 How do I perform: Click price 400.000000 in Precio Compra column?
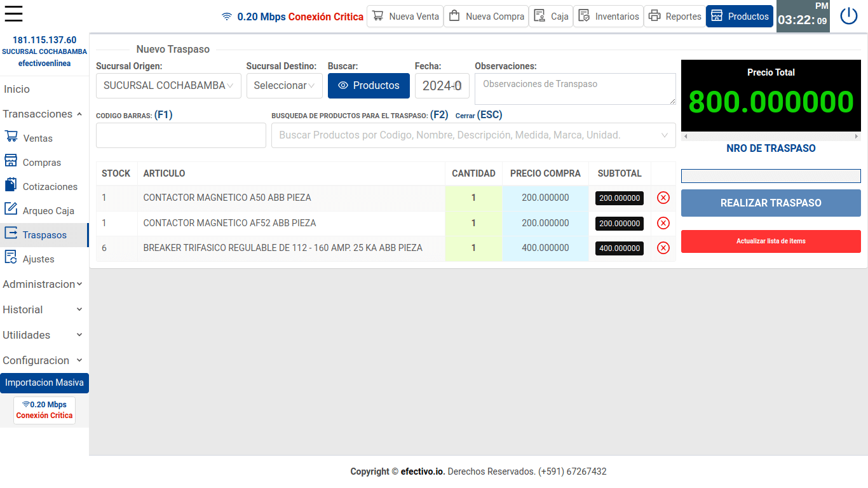click(x=545, y=248)
